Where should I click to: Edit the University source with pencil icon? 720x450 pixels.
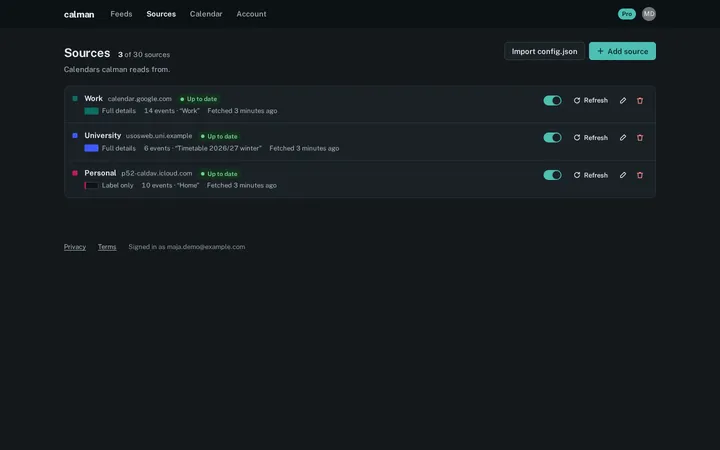pyautogui.click(x=623, y=138)
